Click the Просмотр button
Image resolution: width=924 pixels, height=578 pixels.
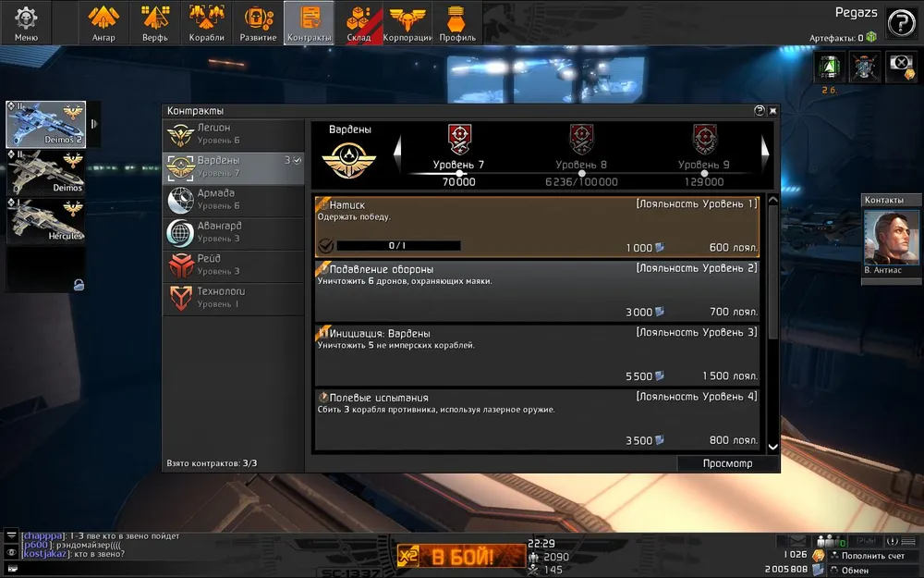tap(727, 463)
